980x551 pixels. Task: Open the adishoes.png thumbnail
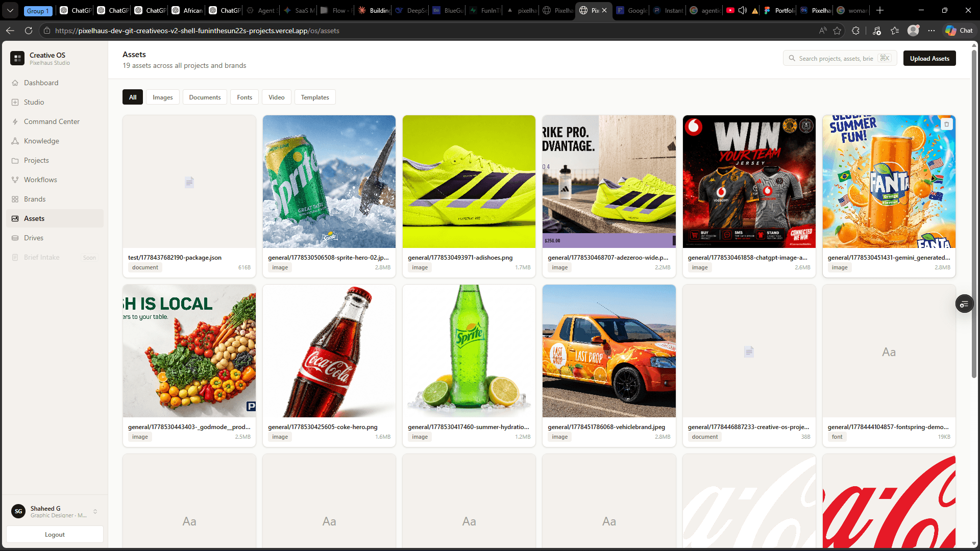pyautogui.click(x=469, y=182)
